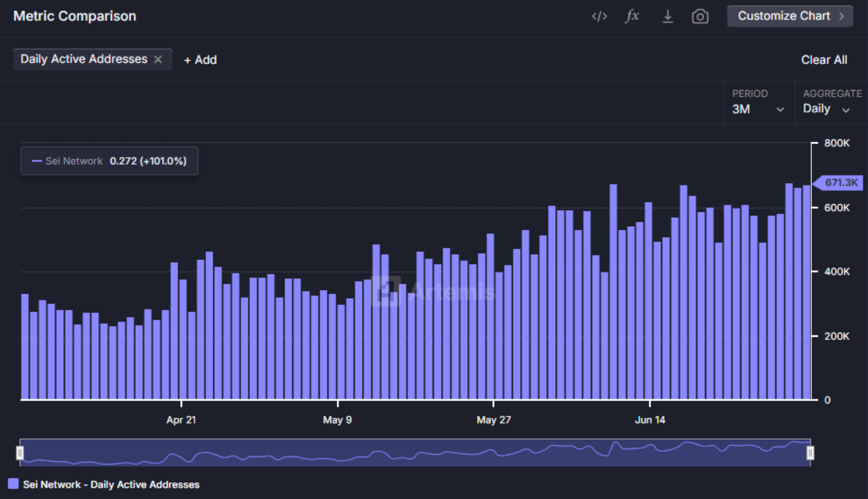Select the Daily Active Addresses chip
Image resolution: width=868 pixels, height=499 pixels.
pyautogui.click(x=92, y=59)
